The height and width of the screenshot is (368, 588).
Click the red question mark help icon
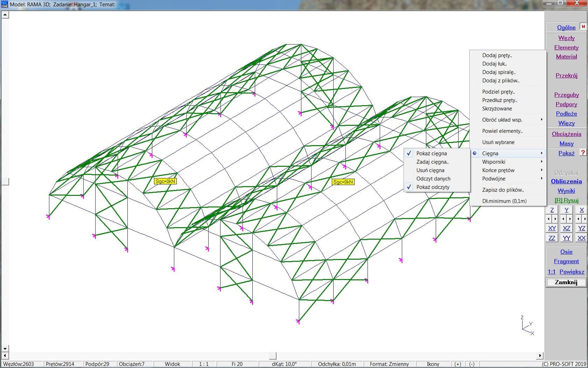pyautogui.click(x=583, y=152)
